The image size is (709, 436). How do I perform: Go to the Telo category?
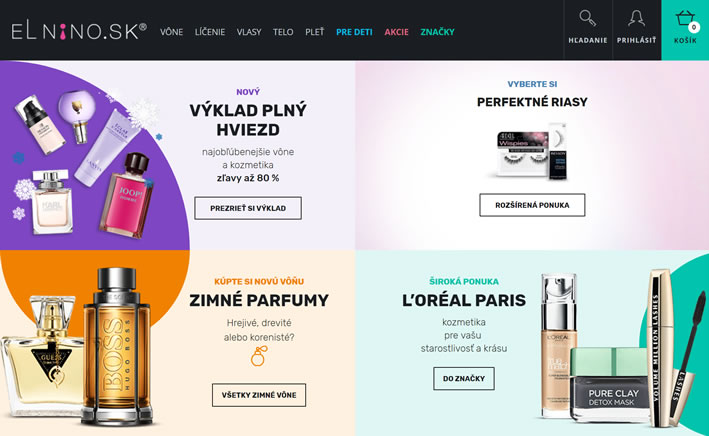283,32
